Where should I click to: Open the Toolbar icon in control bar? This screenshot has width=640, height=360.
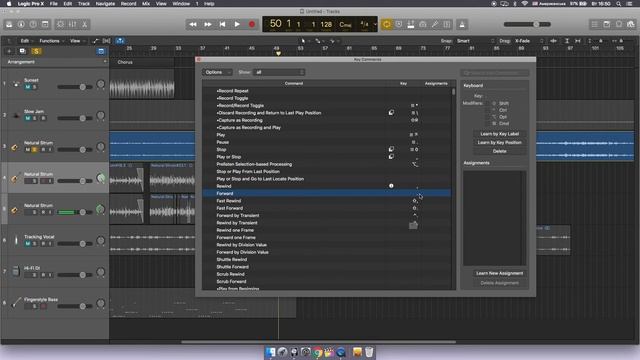tap(45, 24)
